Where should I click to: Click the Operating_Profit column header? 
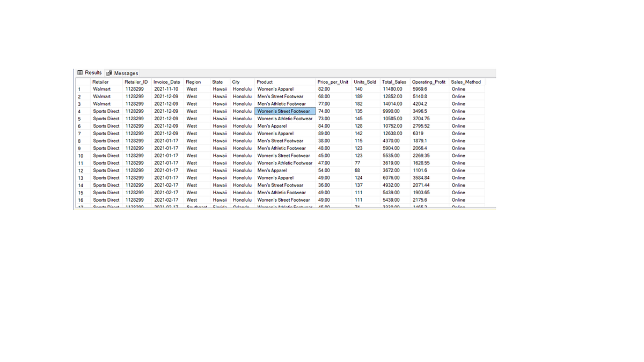pyautogui.click(x=428, y=82)
